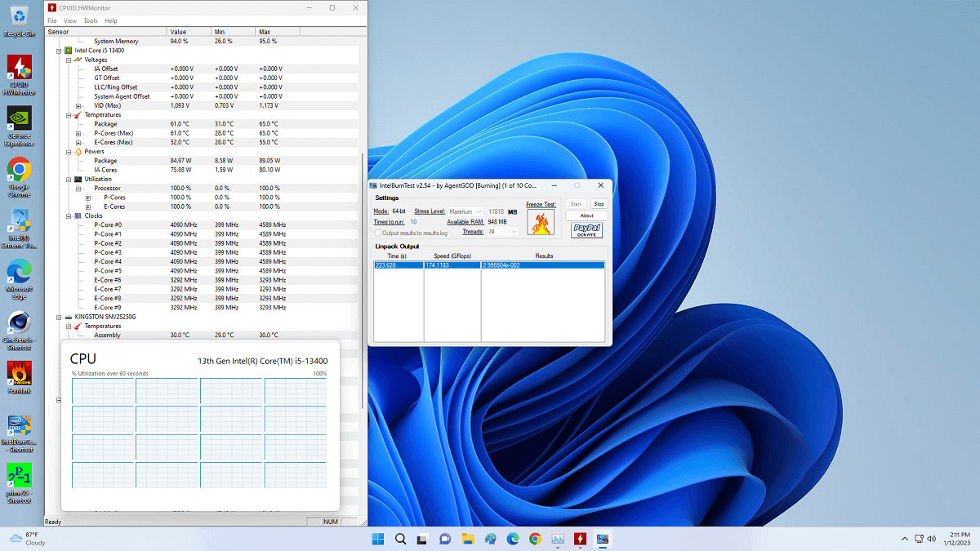The height and width of the screenshot is (551, 980).
Task: Click the Freeze Test flame icon
Action: [x=539, y=223]
